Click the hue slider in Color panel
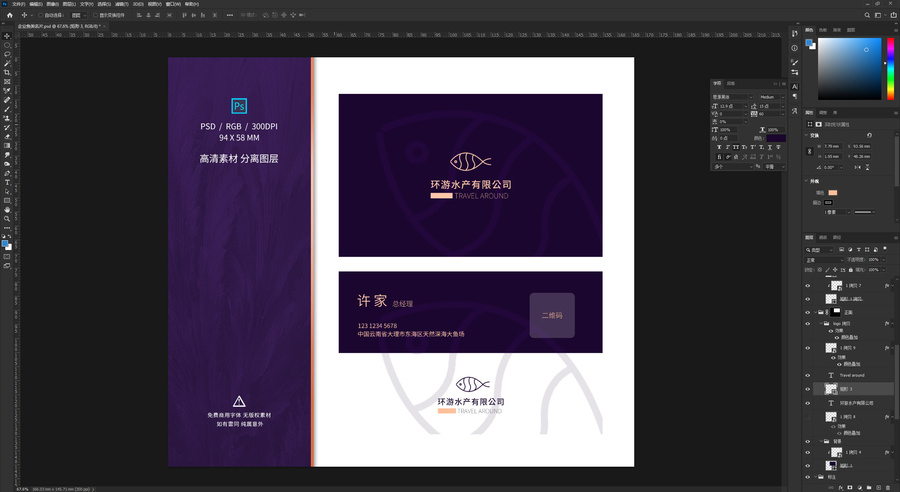 [890, 69]
